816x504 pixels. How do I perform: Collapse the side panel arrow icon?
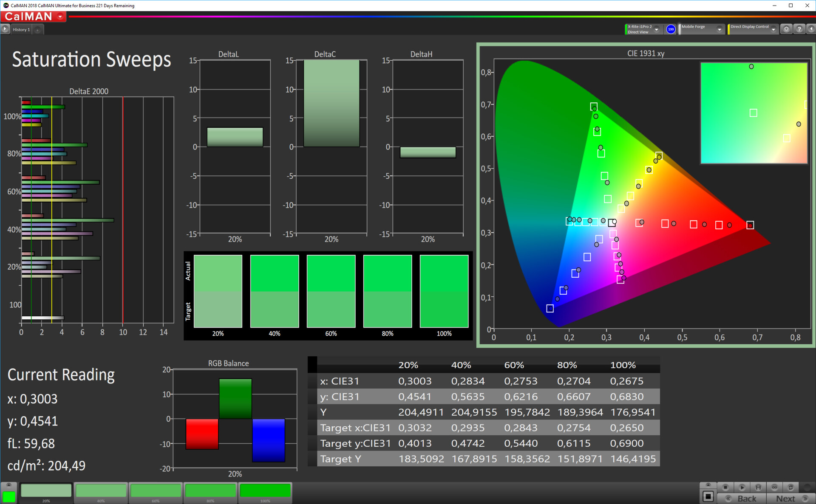[x=811, y=29]
